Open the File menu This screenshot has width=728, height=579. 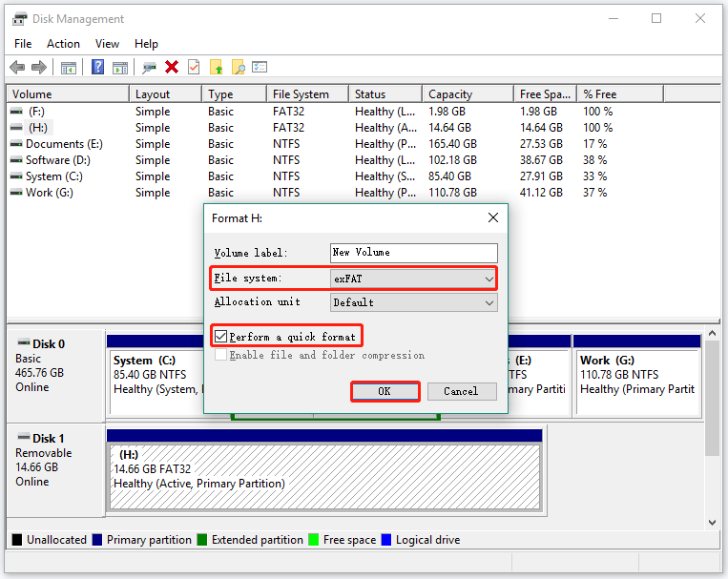(23, 44)
